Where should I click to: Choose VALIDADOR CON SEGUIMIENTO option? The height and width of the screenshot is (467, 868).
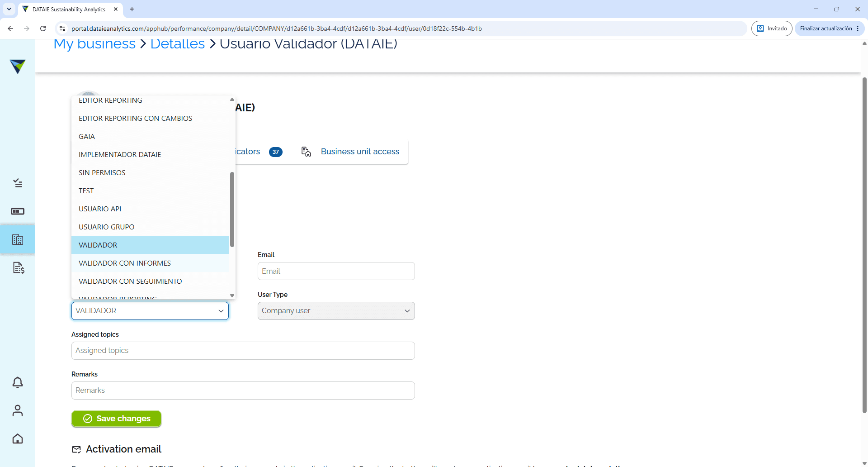(x=150, y=281)
